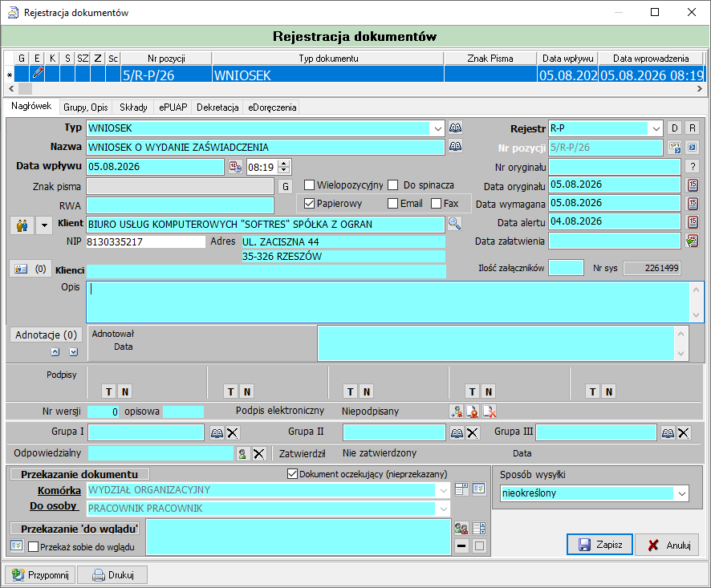Check the Email checkbox
711x588 pixels.
(392, 204)
